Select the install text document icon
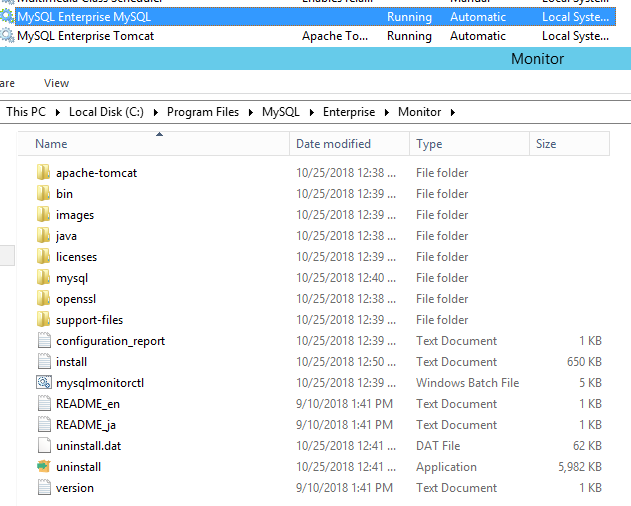 44,361
